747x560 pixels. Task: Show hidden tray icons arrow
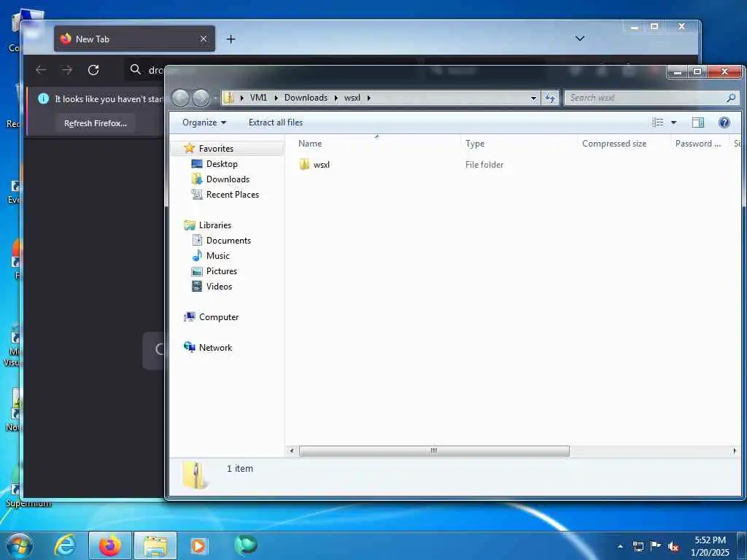tap(620, 546)
